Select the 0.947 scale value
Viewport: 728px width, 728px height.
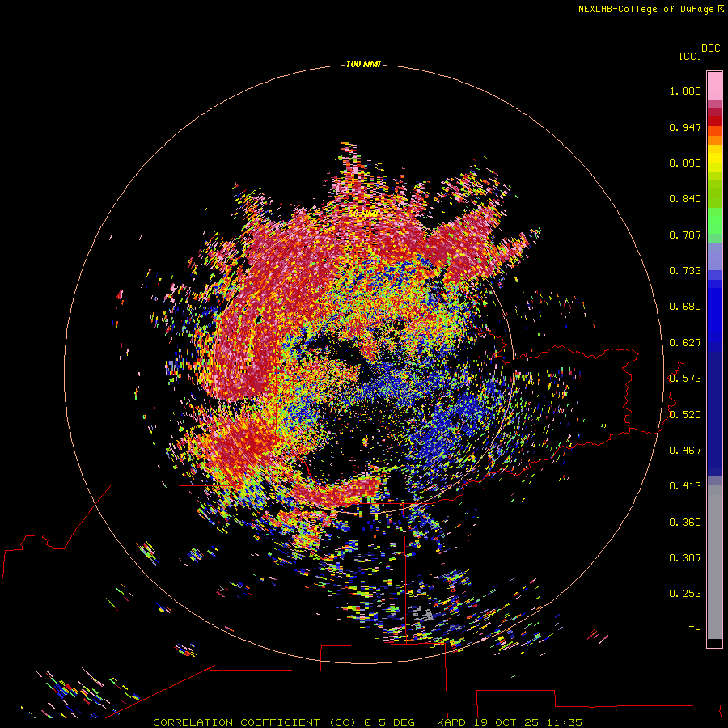[685, 127]
